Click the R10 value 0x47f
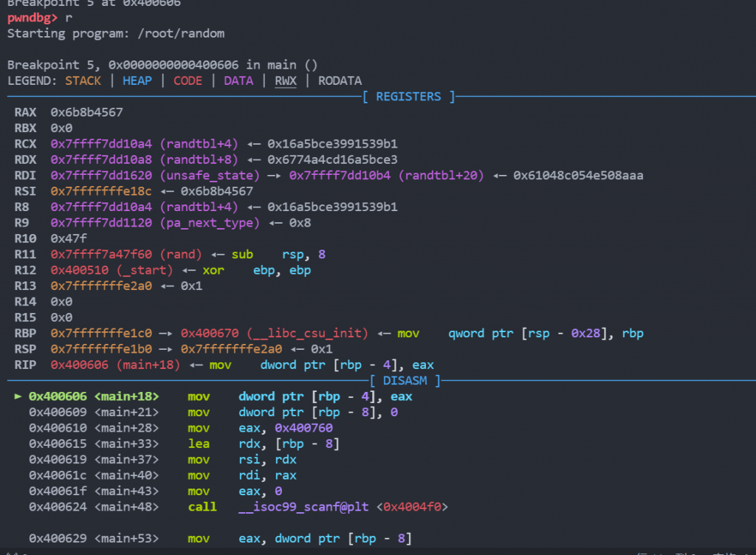This screenshot has height=555, width=756. pos(69,238)
